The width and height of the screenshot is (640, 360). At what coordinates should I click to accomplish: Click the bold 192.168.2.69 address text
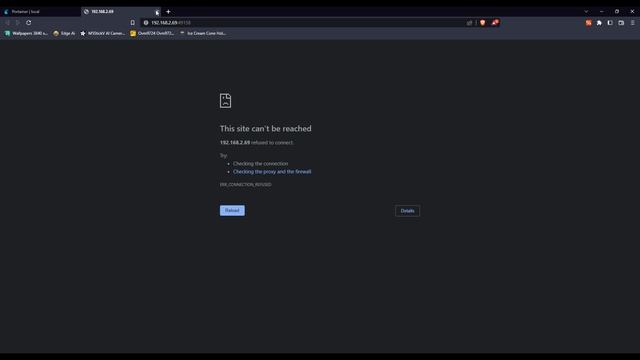click(235, 142)
